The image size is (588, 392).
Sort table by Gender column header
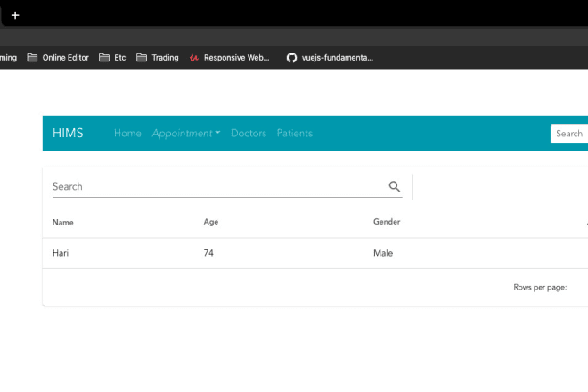pyautogui.click(x=387, y=222)
